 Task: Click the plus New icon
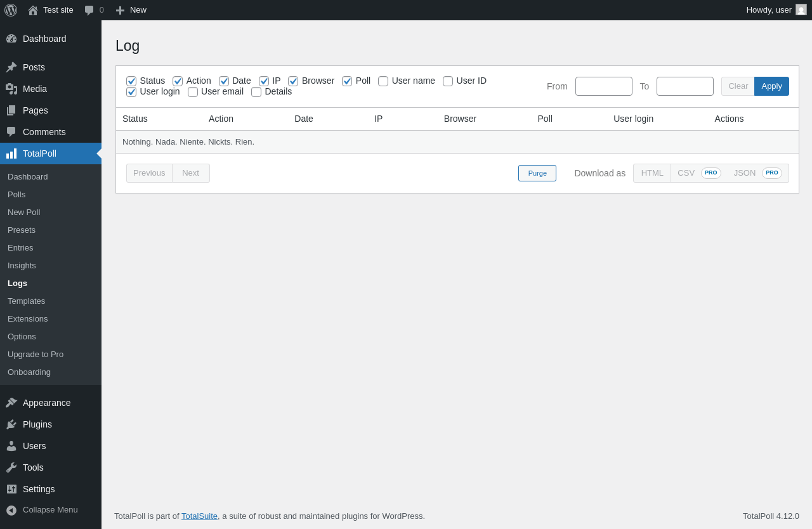pyautogui.click(x=120, y=10)
